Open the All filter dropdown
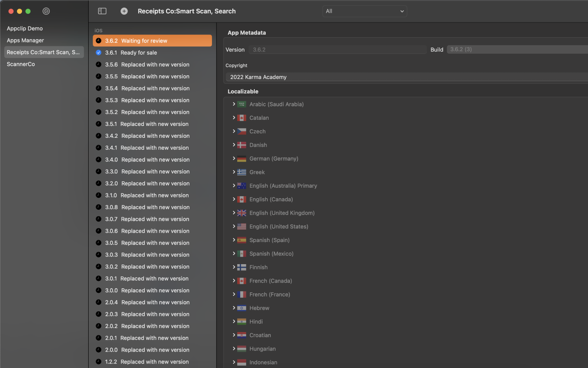Image resolution: width=588 pixels, height=368 pixels. (x=365, y=11)
